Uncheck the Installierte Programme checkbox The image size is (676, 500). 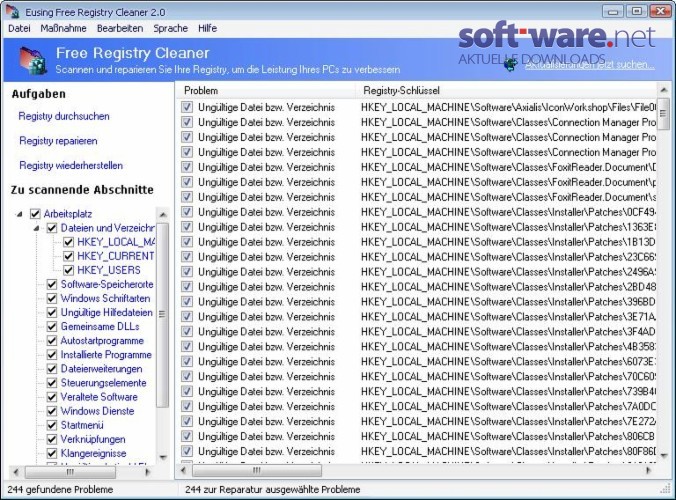(52, 354)
